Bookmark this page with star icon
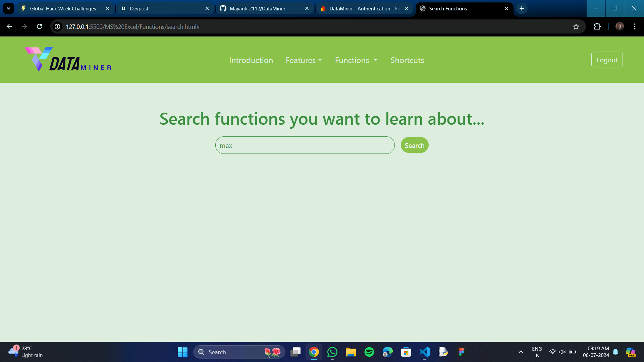 coord(576,27)
